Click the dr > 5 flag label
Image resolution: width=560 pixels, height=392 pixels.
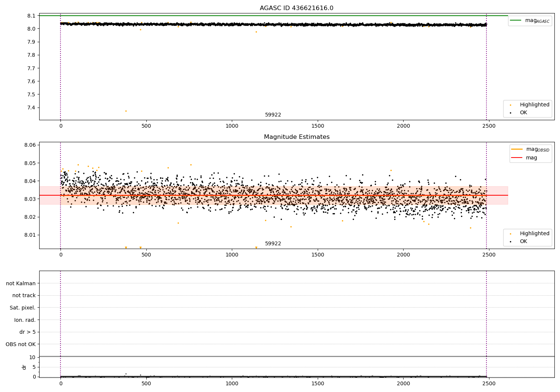[28, 332]
